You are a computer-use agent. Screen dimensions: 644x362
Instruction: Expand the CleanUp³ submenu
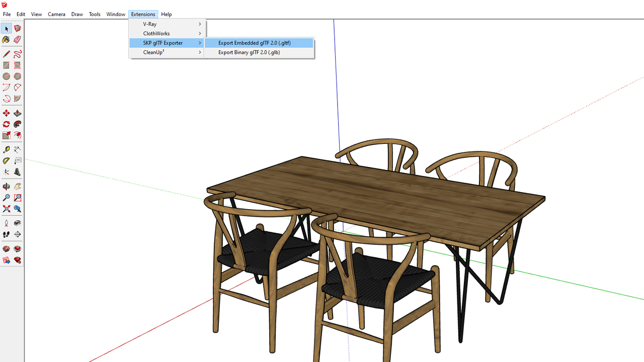click(167, 52)
